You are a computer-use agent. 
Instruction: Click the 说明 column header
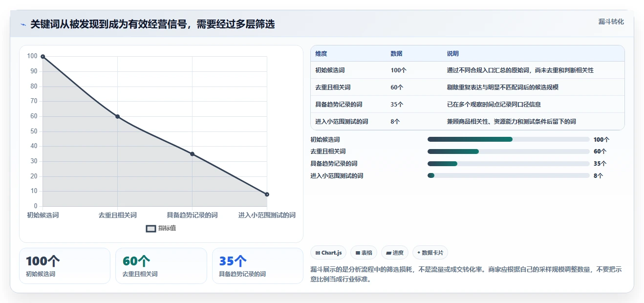[x=452, y=54]
